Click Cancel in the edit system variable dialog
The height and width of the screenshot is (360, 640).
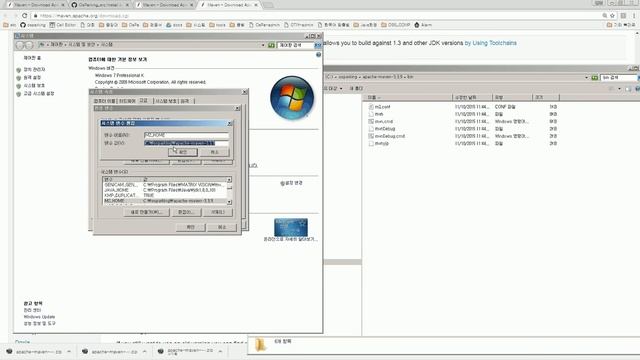(215, 152)
